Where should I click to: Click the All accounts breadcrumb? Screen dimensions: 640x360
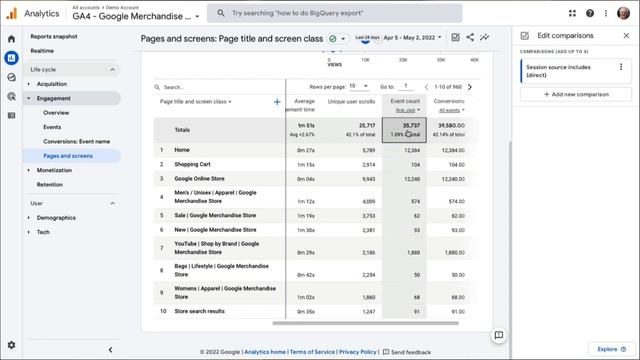[86, 7]
